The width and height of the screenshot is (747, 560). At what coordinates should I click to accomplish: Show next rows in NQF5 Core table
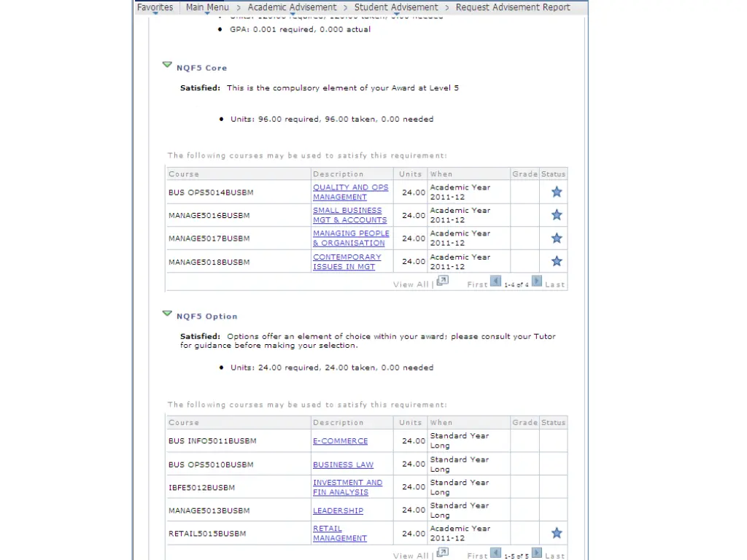pyautogui.click(x=536, y=281)
